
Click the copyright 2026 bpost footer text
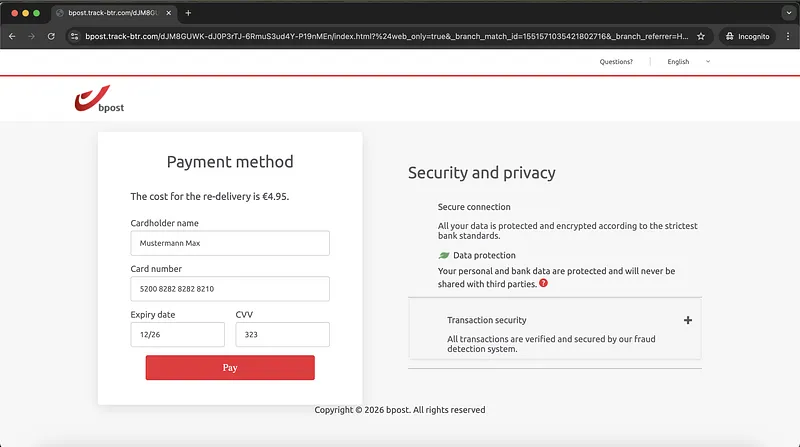point(400,410)
